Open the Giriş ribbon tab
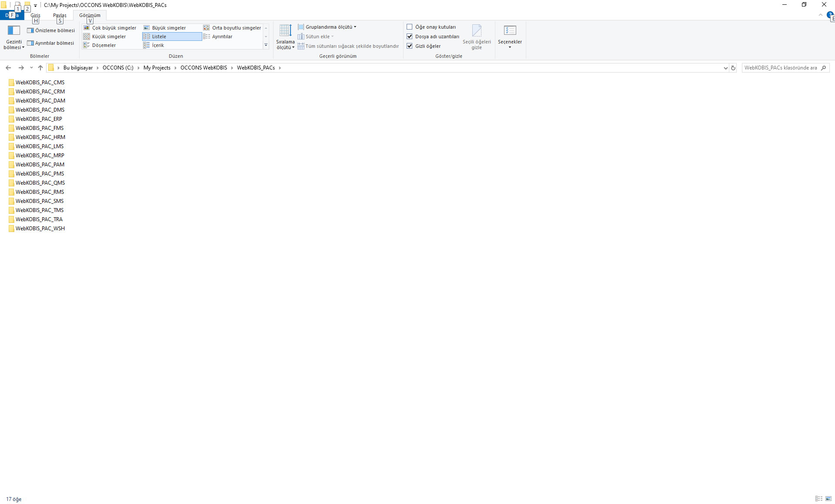835x504 pixels. pos(35,15)
